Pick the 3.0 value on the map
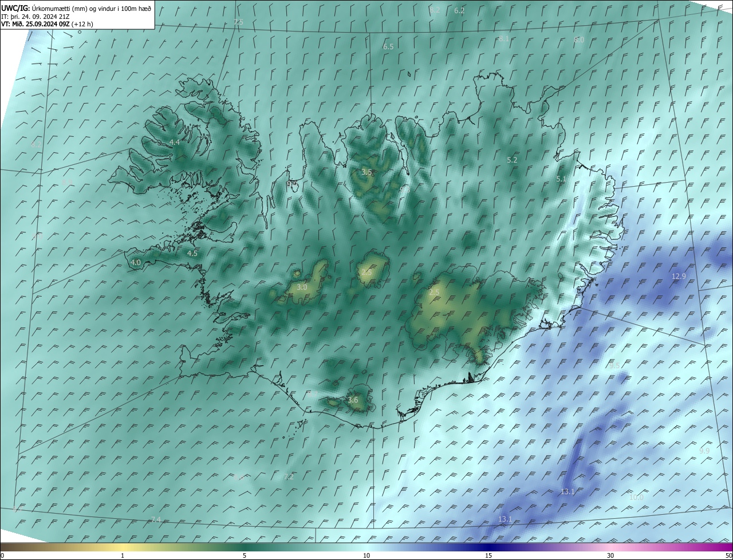Image resolution: width=733 pixels, height=560 pixels. tap(302, 287)
